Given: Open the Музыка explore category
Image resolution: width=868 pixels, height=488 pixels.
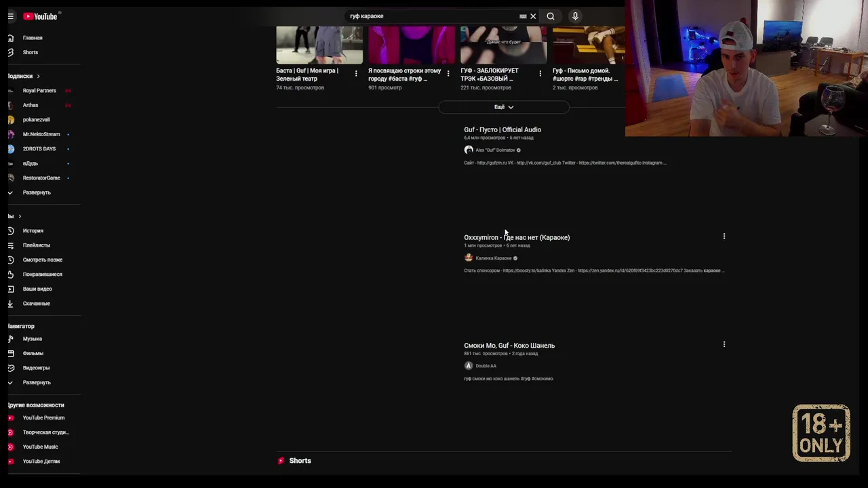Looking at the screenshot, I should tap(32, 339).
